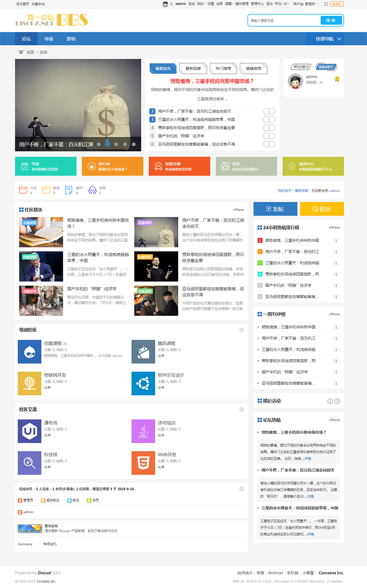Collapse the 在线会员 online members section
This screenshot has height=588, width=367.
(x=242, y=489)
